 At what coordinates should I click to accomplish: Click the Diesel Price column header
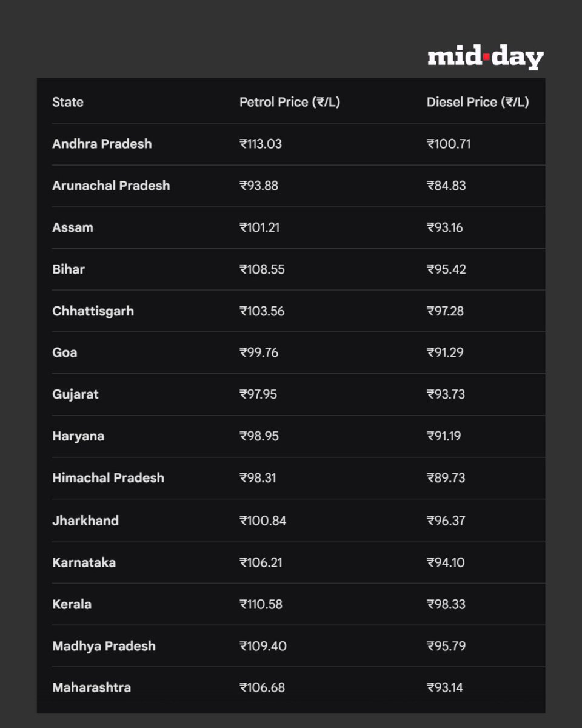(x=478, y=102)
